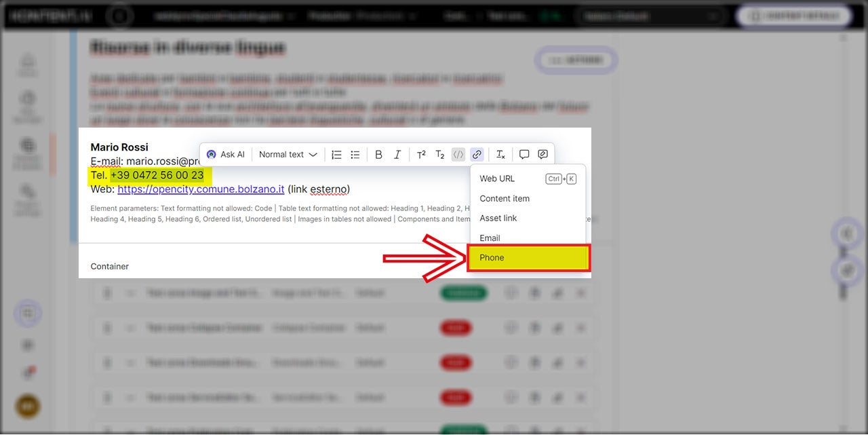
Task: Pick Asset link in link menu
Action: pos(498,218)
